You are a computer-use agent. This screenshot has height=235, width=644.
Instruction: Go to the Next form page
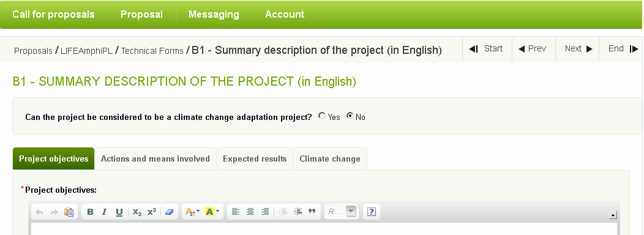[x=578, y=49]
